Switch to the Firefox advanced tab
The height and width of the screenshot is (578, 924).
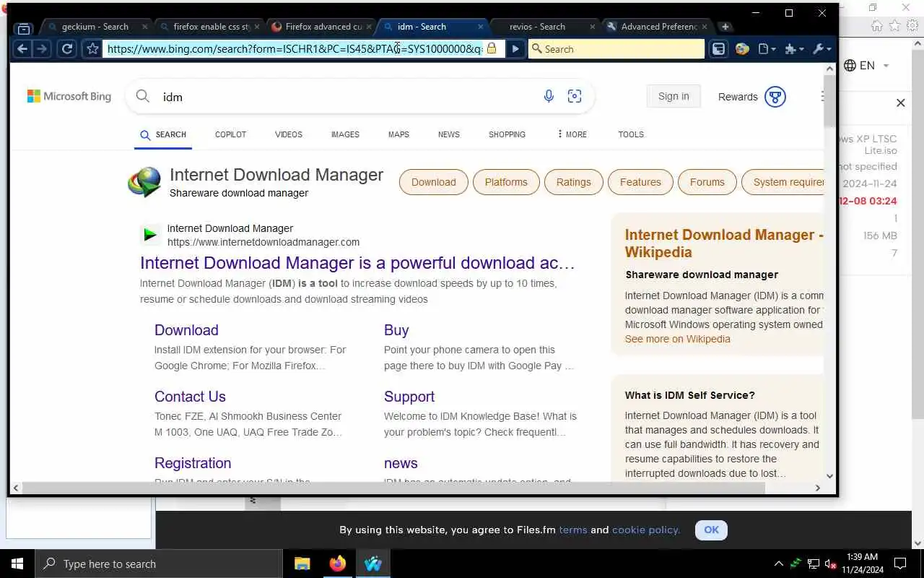coord(320,27)
